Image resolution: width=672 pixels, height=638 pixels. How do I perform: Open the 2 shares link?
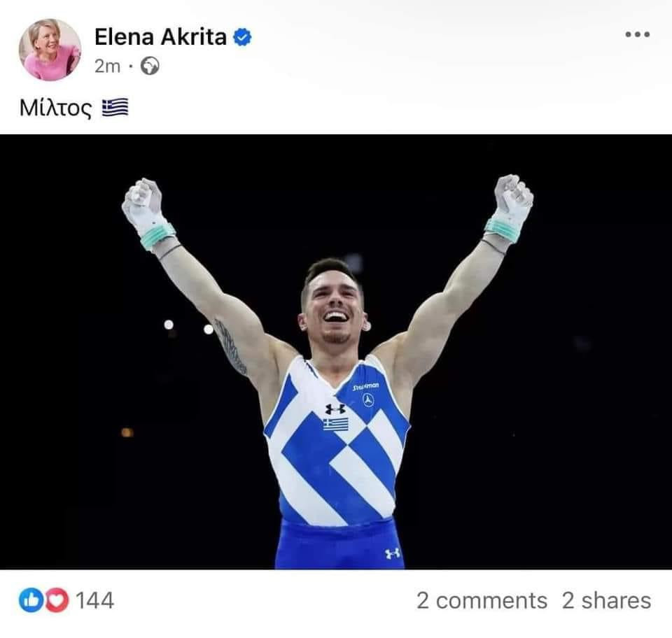click(606, 600)
